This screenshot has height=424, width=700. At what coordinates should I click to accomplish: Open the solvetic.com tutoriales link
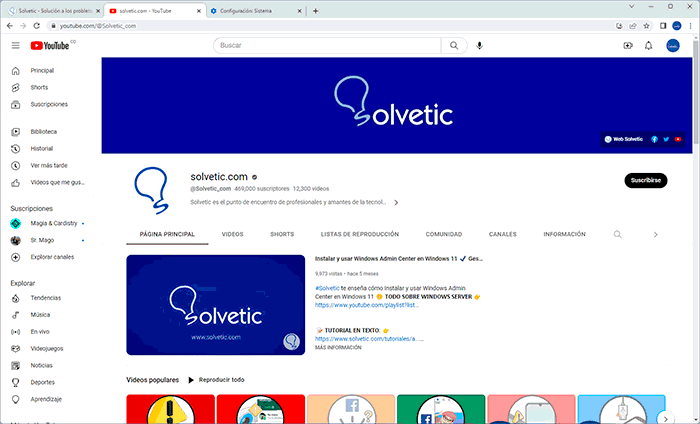369,339
